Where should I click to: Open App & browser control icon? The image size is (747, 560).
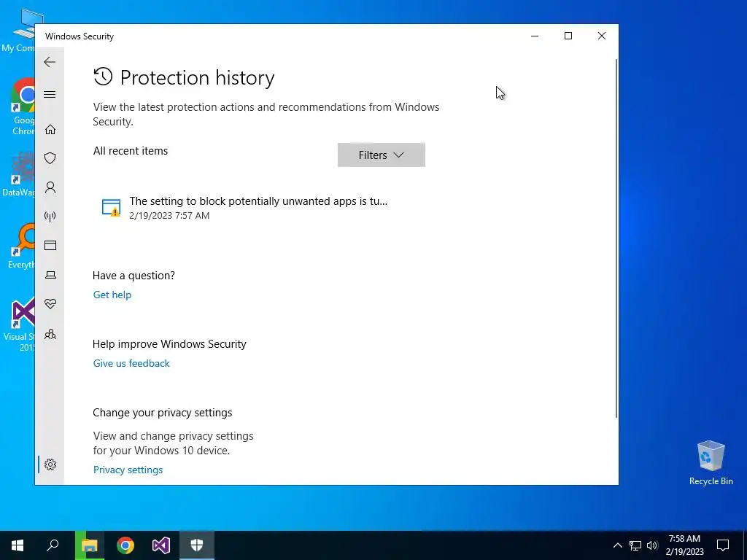[x=50, y=245]
